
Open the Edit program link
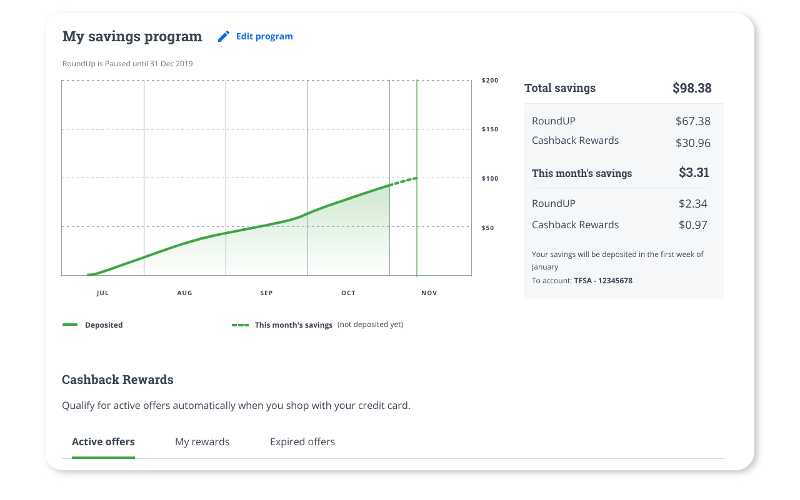[264, 36]
